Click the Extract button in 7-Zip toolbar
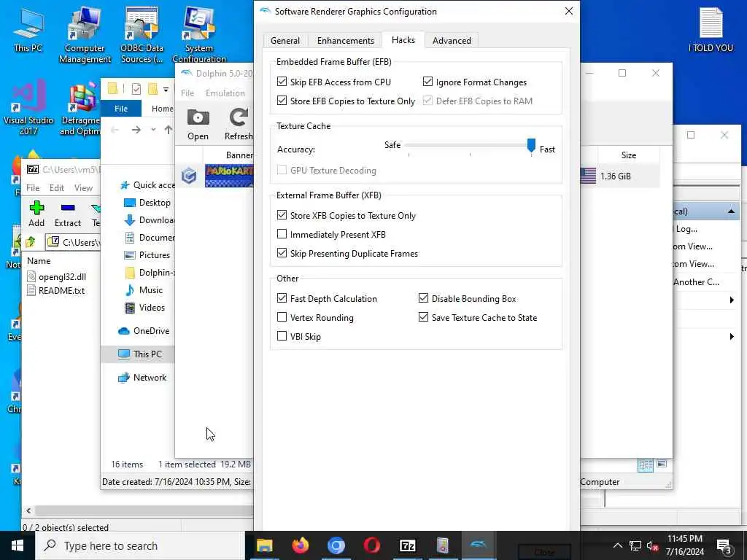Viewport: 747px width, 560px height. (x=68, y=214)
